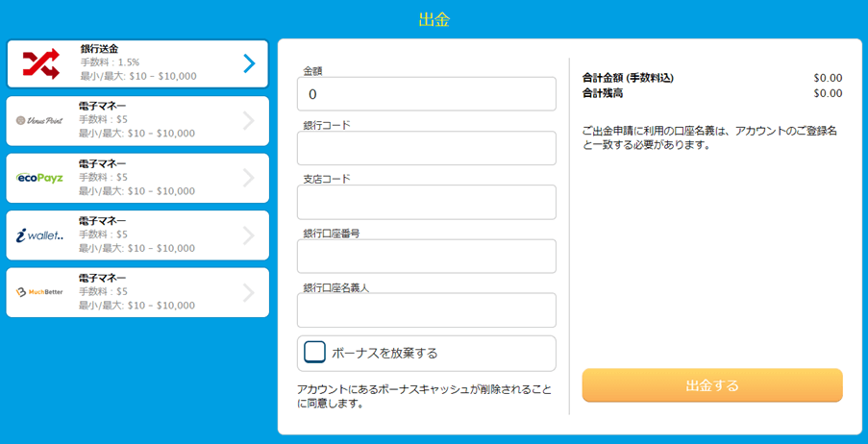Select the 銀行送金 payment method label
Viewport: 868px width, 444px height.
(100, 49)
